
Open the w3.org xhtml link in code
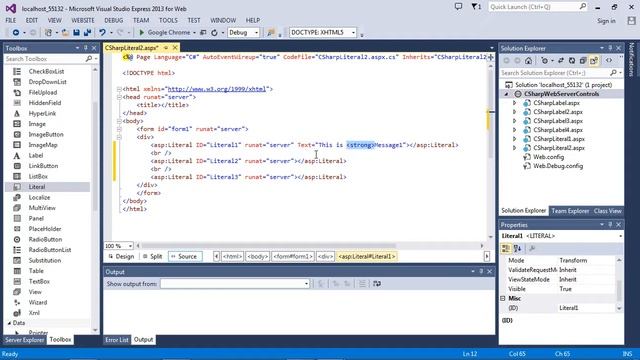[217, 89]
